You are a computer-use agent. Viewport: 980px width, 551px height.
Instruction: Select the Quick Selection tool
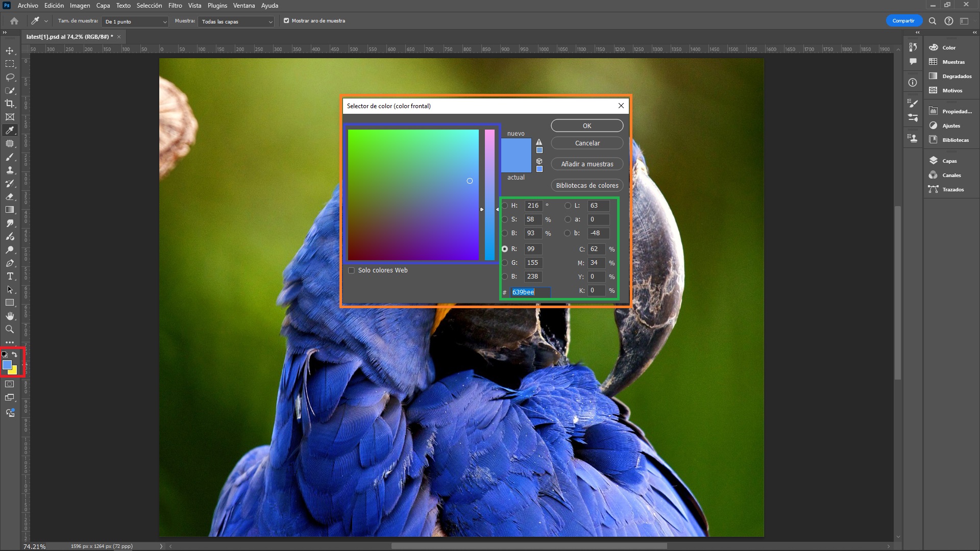(10, 90)
